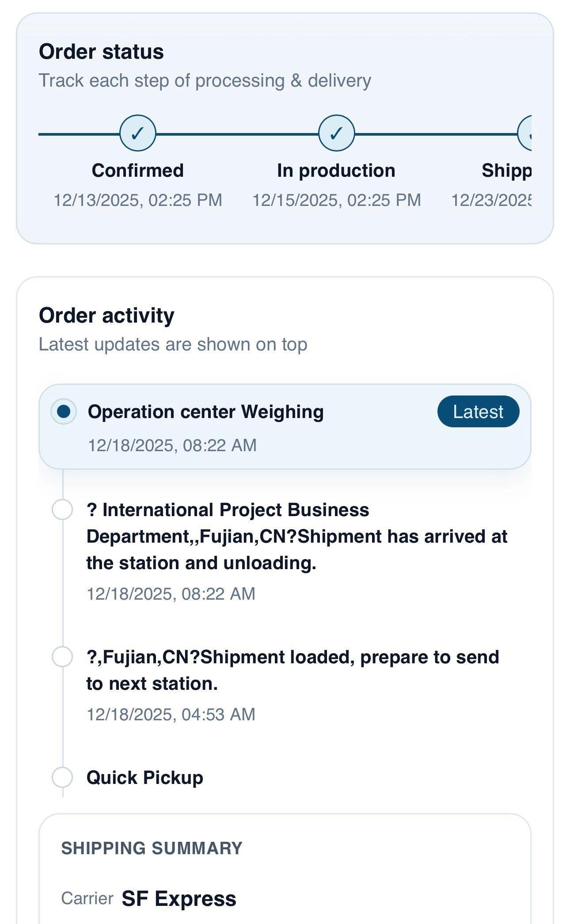
Task: Click the timeline circle for Shipment loaded entry
Action: (x=62, y=657)
